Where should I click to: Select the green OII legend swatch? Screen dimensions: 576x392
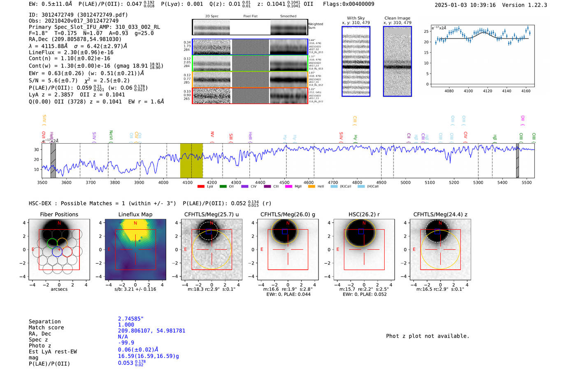223,186
